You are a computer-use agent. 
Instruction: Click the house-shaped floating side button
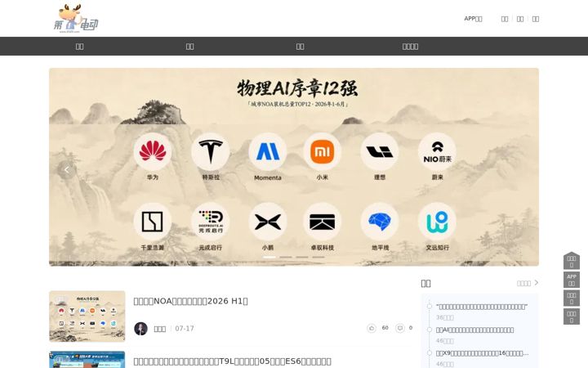click(572, 261)
